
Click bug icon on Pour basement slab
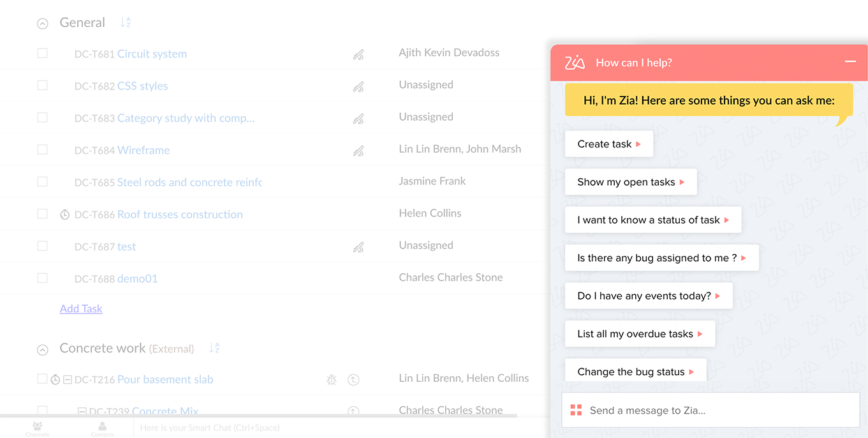[x=332, y=380]
